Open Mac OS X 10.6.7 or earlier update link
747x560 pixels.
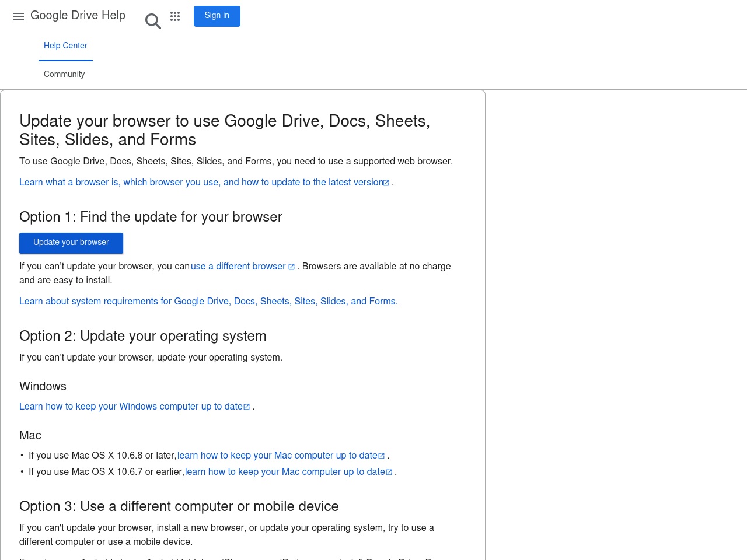[289, 472]
